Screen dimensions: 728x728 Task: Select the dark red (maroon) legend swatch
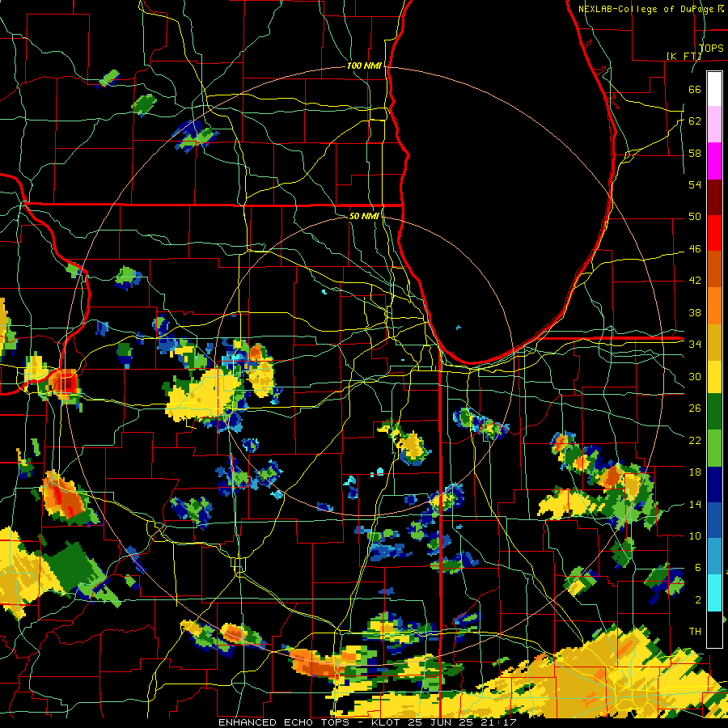pos(714,197)
